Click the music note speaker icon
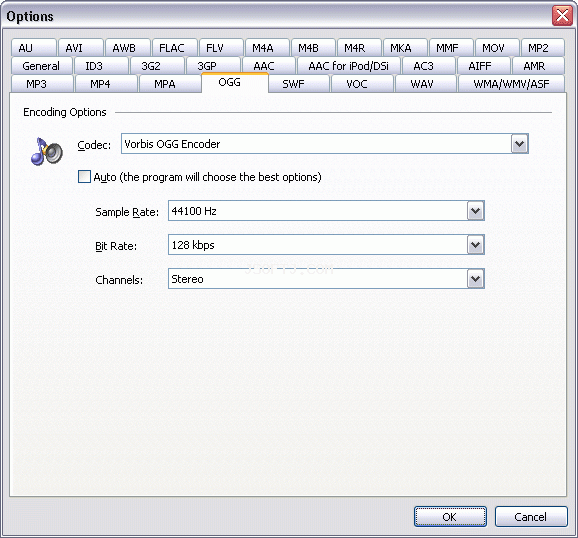 [46, 151]
